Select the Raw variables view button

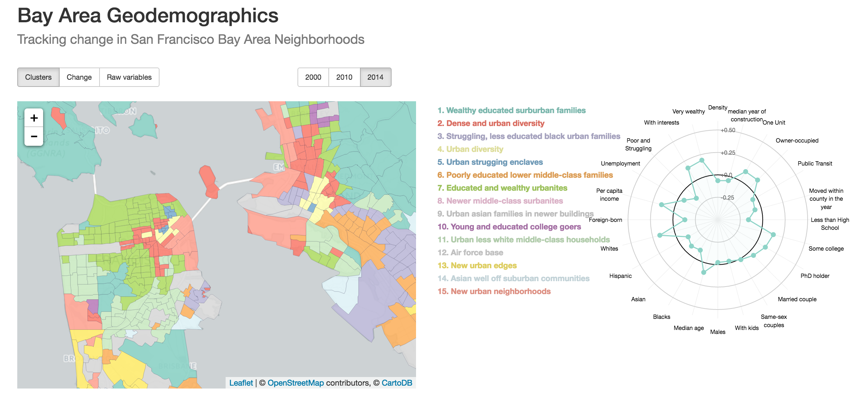[130, 77]
